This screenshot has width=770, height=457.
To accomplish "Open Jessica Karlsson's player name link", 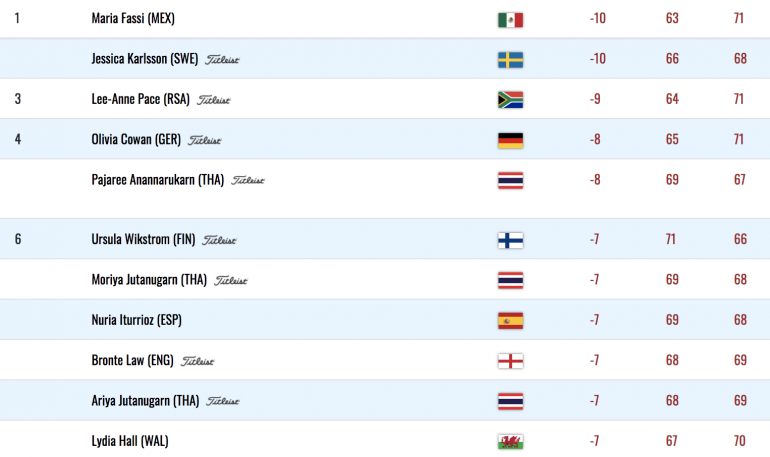I will (145, 59).
